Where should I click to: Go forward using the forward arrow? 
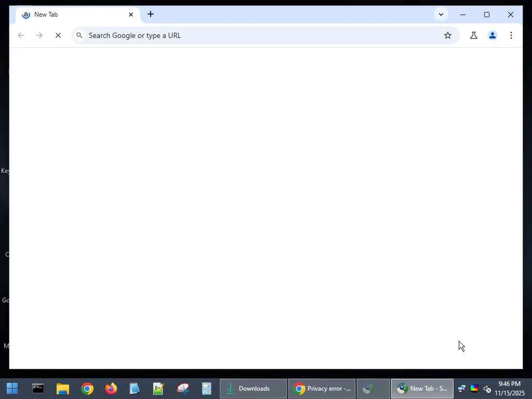point(39,35)
